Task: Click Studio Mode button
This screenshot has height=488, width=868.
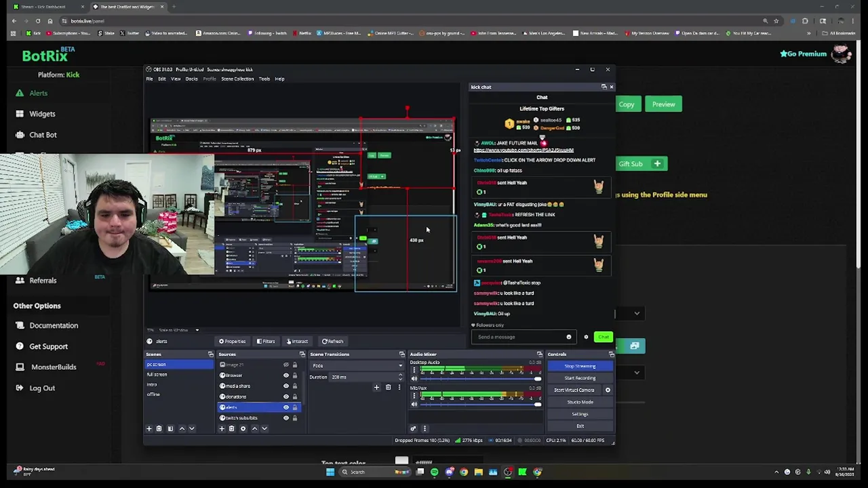Action: point(580,402)
